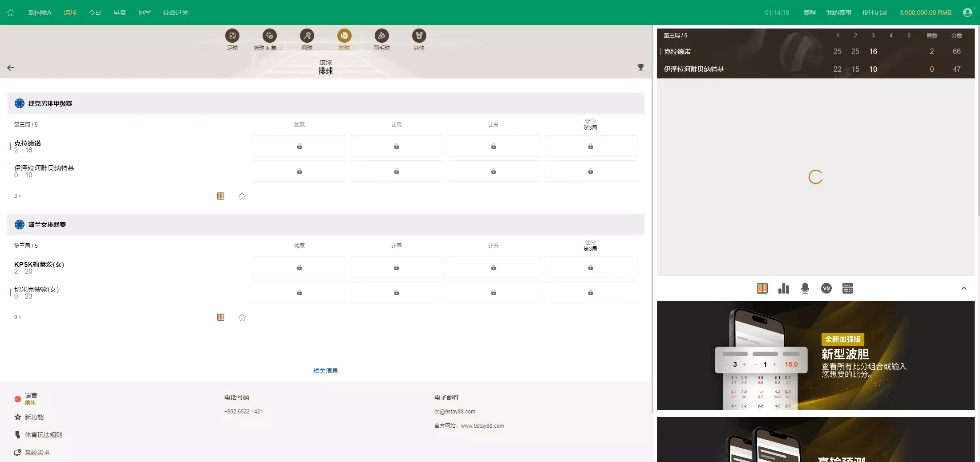Click the home icon in top bar
The width and height of the screenshot is (980, 462).
tap(11, 12)
